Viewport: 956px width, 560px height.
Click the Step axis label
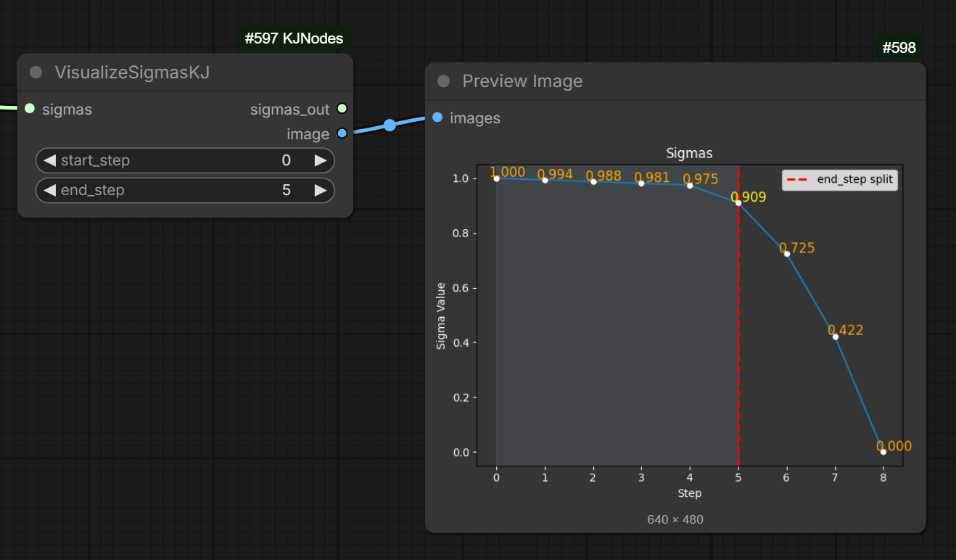[690, 493]
